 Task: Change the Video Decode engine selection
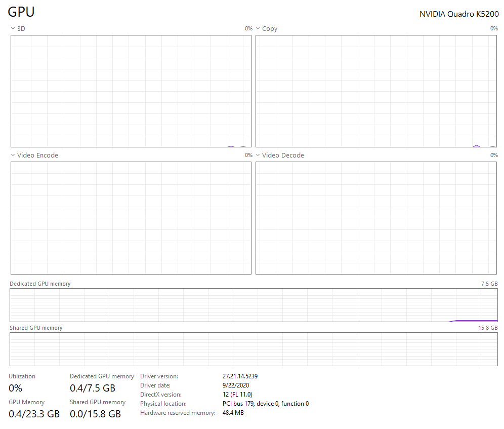pyautogui.click(x=258, y=155)
